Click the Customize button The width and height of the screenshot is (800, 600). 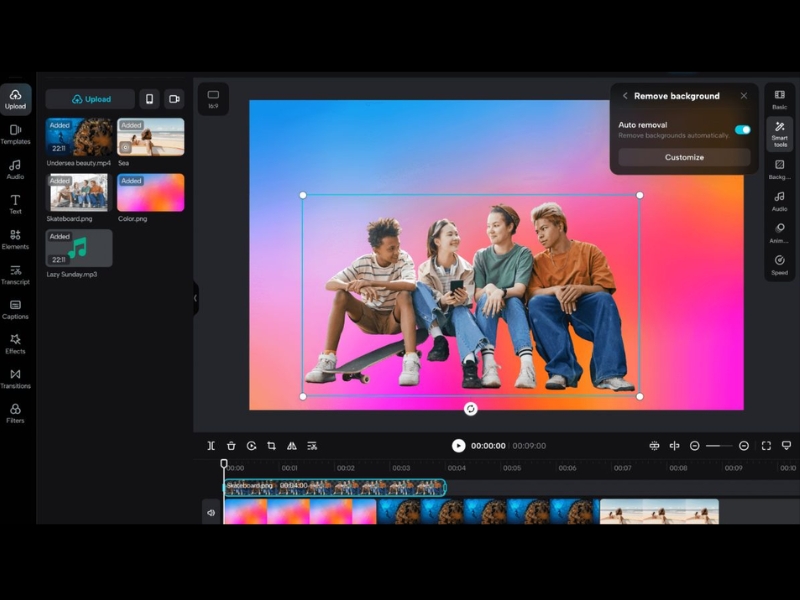point(684,157)
